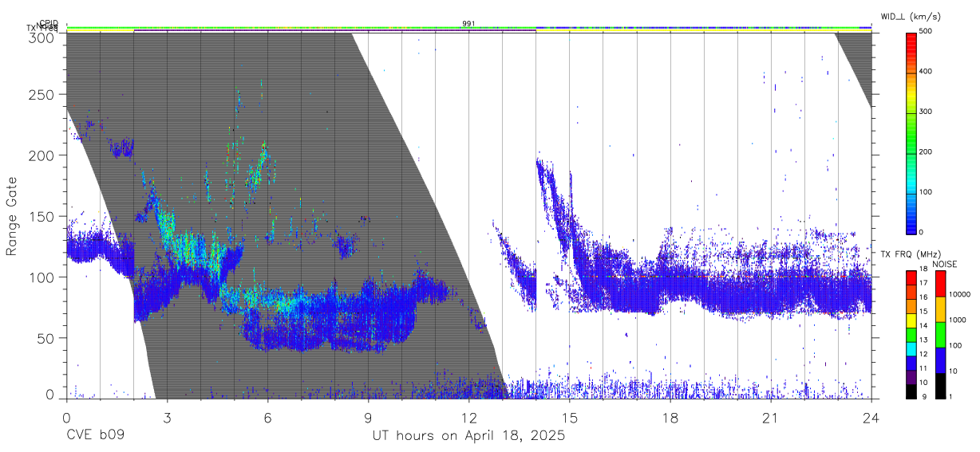Click the 250 tick on the Range Gate axis
The image size is (980, 452).
pos(41,94)
